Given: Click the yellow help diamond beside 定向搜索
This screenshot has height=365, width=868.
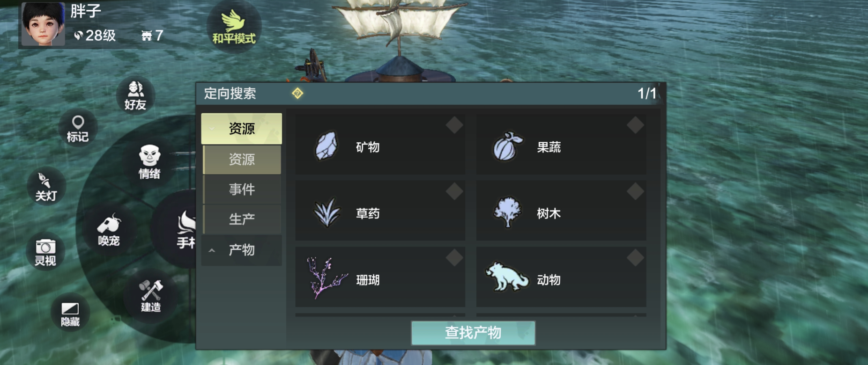Looking at the screenshot, I should point(297,94).
